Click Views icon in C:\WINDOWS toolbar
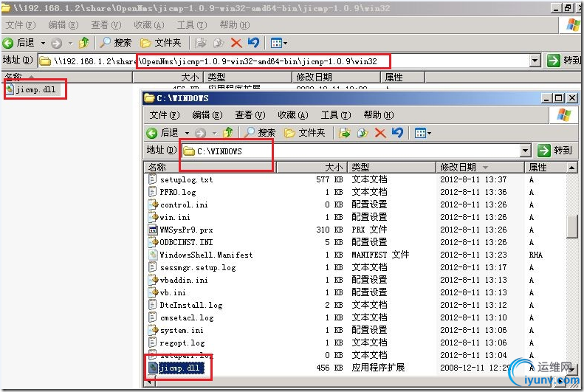Image resolution: width=584 pixels, height=392 pixels. (421, 133)
